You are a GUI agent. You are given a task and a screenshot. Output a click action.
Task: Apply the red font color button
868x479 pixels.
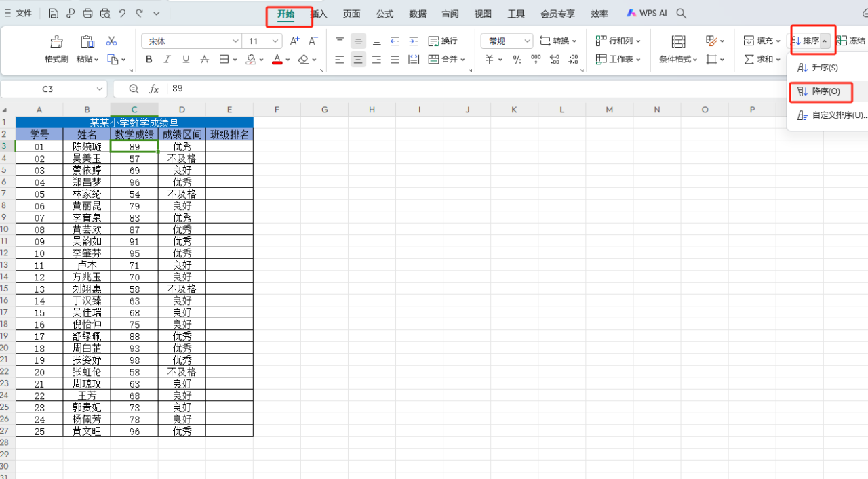point(277,60)
